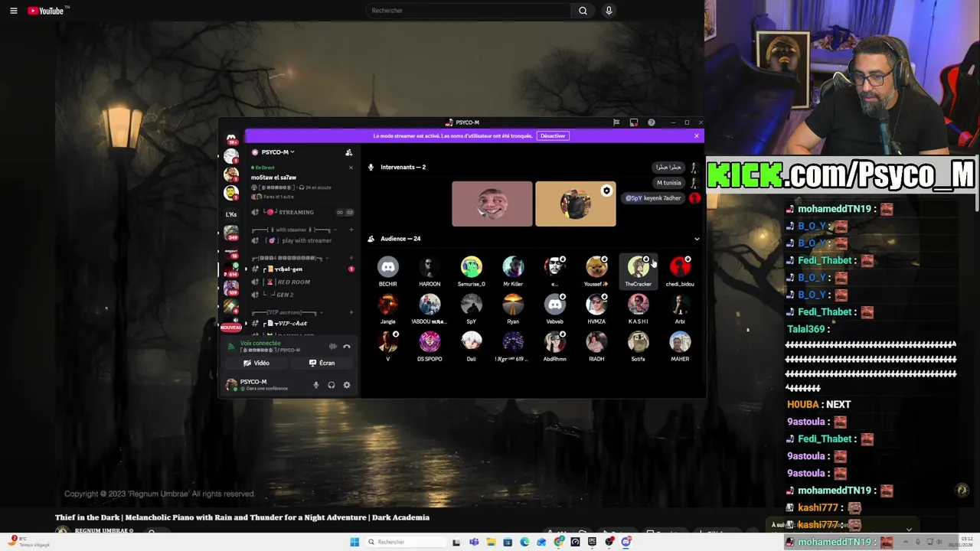The image size is (980, 551).
Task: Toggle microphone mute in user panel
Action: point(315,385)
